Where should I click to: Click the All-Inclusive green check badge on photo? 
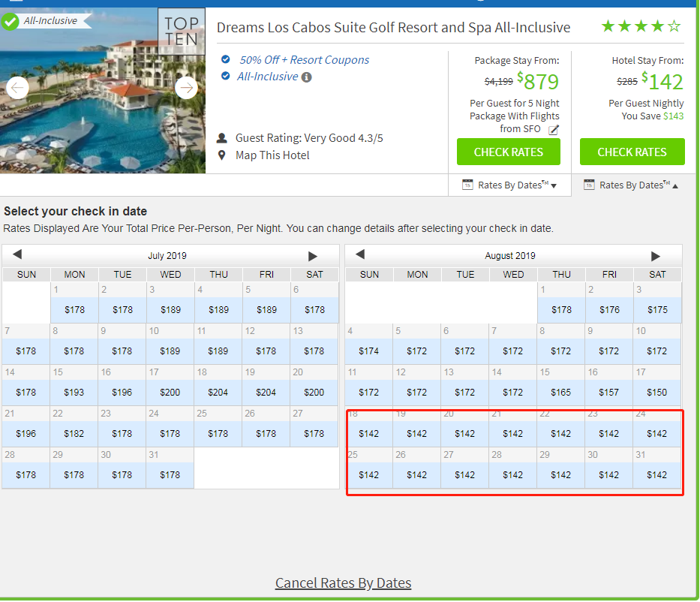tap(10, 22)
